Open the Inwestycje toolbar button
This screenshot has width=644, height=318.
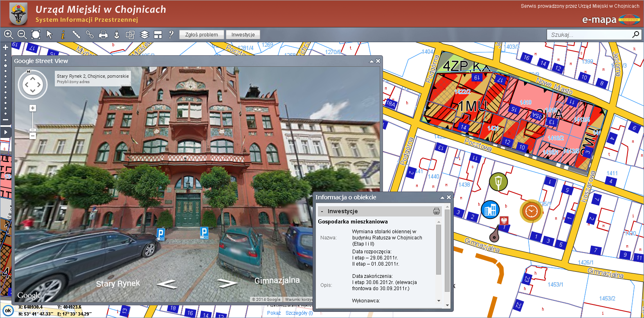coord(243,35)
